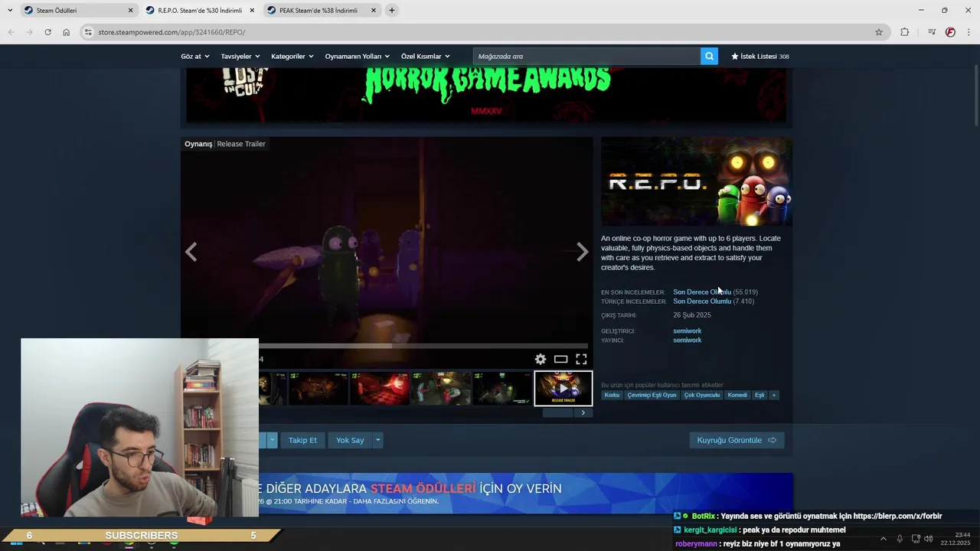
Task: Click the browser address bar URL
Action: (x=171, y=32)
